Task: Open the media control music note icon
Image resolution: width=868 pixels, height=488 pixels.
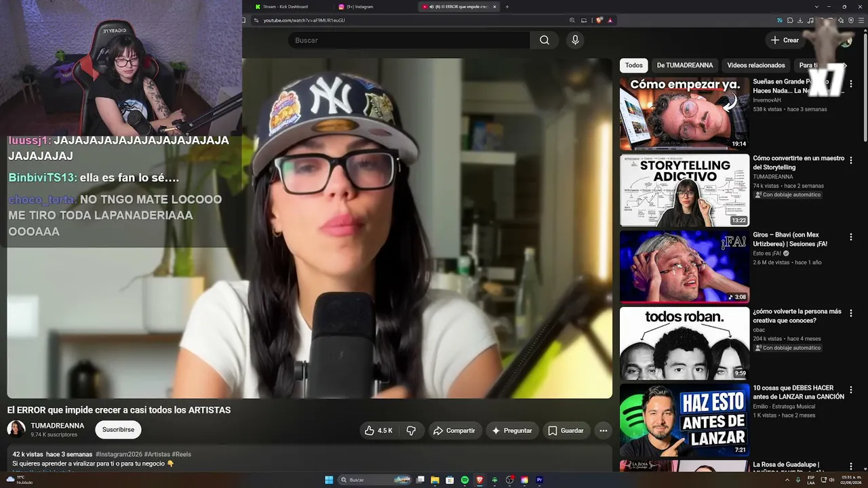Action: point(810,20)
